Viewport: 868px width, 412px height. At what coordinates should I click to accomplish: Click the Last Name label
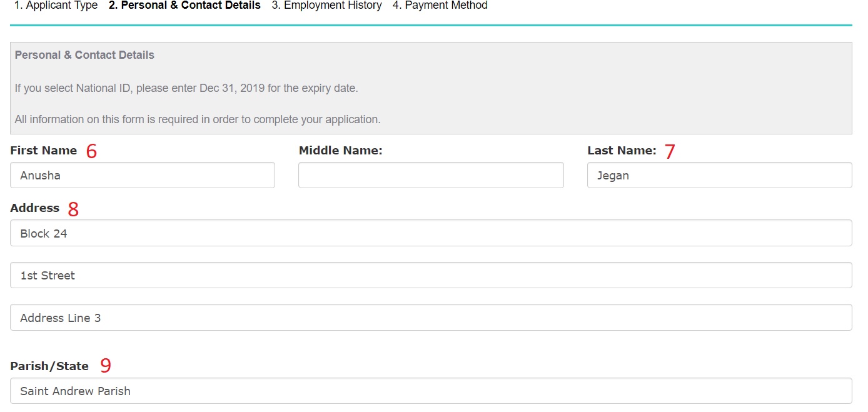click(622, 151)
